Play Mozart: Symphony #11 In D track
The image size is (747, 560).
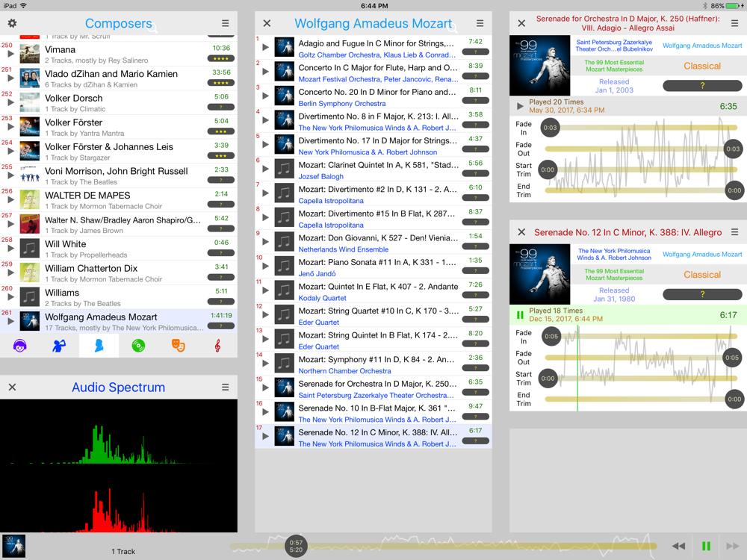(265, 363)
